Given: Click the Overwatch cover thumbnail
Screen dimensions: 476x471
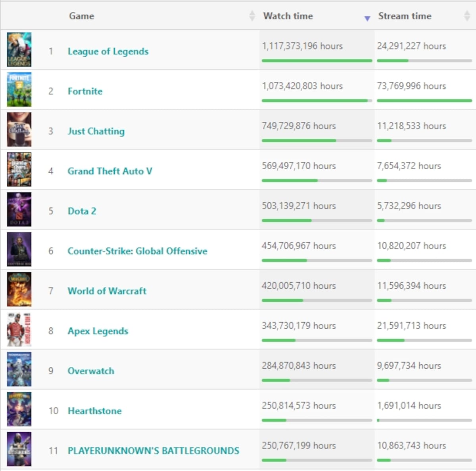Looking at the screenshot, I should click(x=19, y=369).
